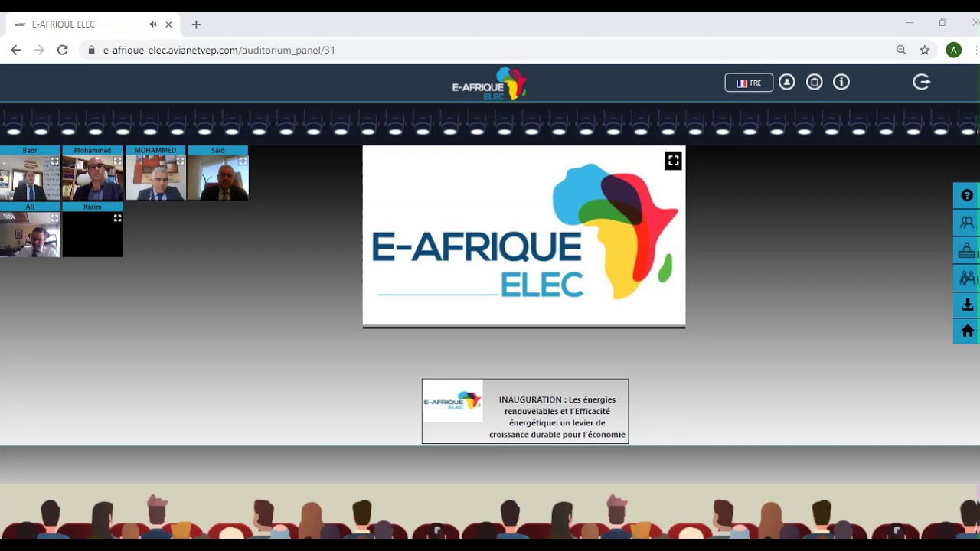Viewport: 980px width, 551px height.
Task: Close the E-AFRIQUE ELEC browser tab
Action: coord(168,24)
